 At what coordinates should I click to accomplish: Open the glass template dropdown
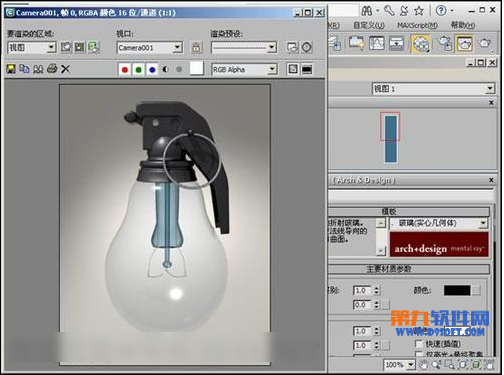(x=439, y=223)
